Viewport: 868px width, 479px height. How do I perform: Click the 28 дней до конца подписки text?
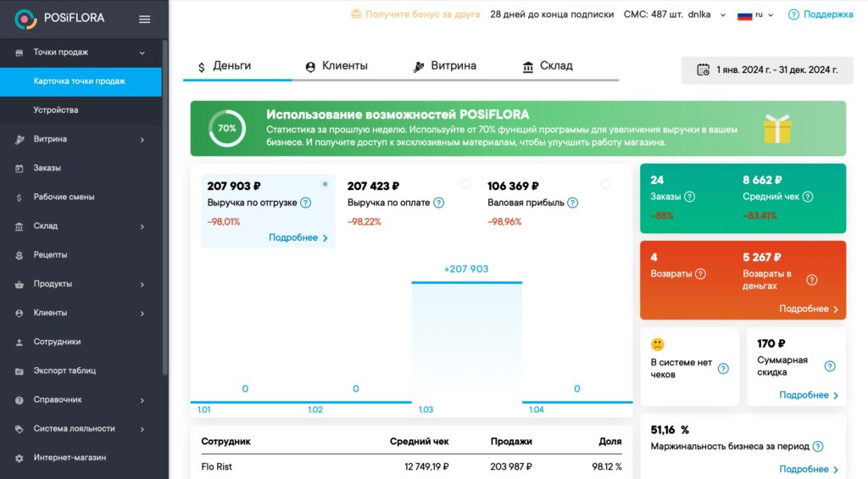[x=552, y=14]
